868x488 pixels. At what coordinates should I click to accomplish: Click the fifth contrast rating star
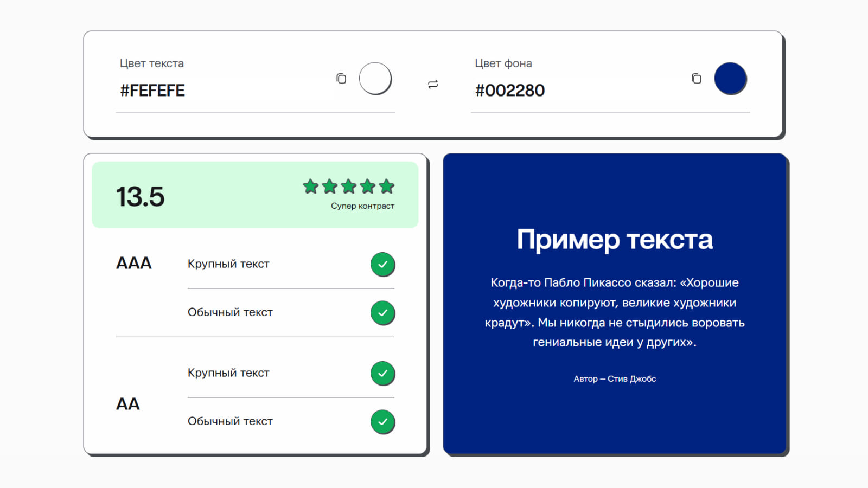(387, 187)
